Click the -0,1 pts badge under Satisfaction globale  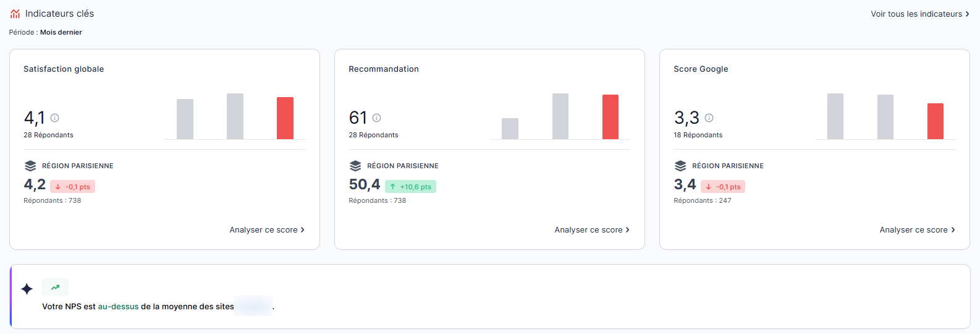pyautogui.click(x=72, y=187)
